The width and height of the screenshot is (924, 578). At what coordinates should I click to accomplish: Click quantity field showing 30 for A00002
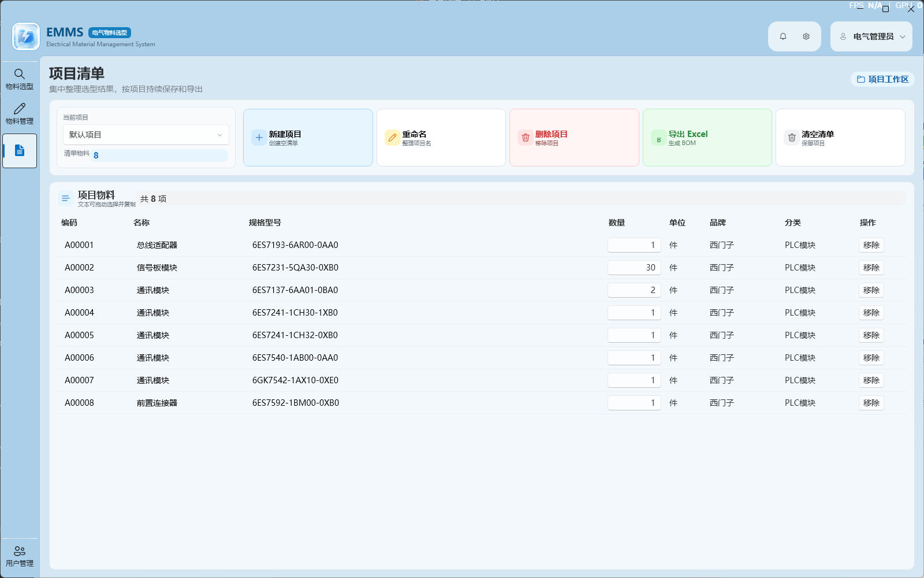634,268
